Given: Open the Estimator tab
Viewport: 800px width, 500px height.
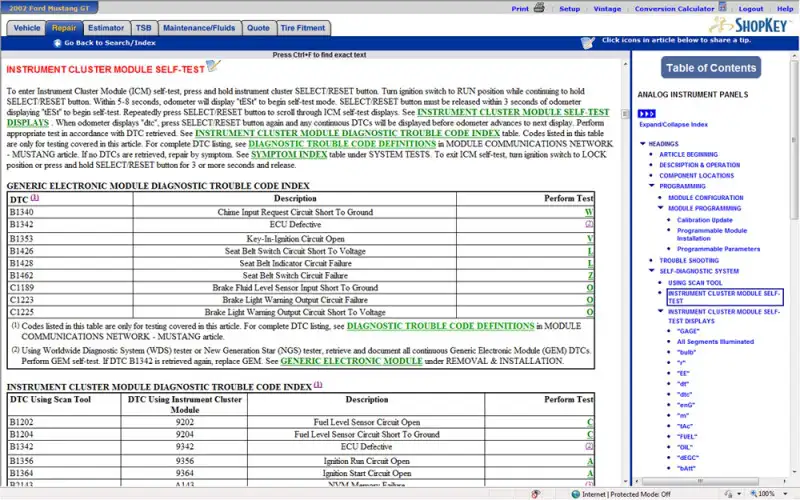Looking at the screenshot, I should click(x=106, y=28).
